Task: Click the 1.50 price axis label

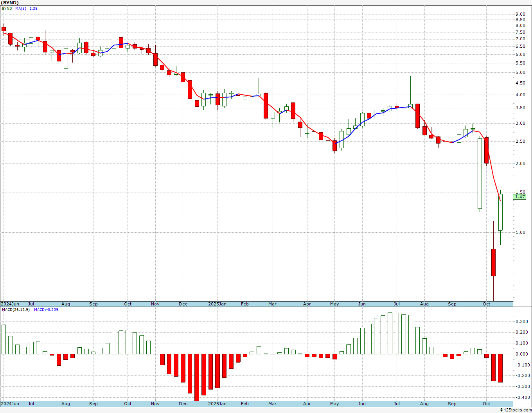Action: (520, 192)
